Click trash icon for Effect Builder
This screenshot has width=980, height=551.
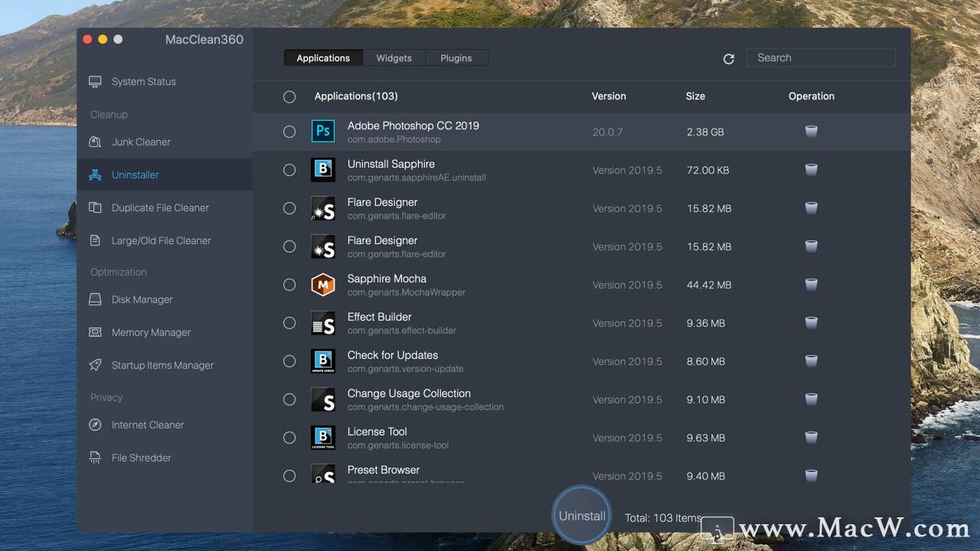tap(812, 323)
